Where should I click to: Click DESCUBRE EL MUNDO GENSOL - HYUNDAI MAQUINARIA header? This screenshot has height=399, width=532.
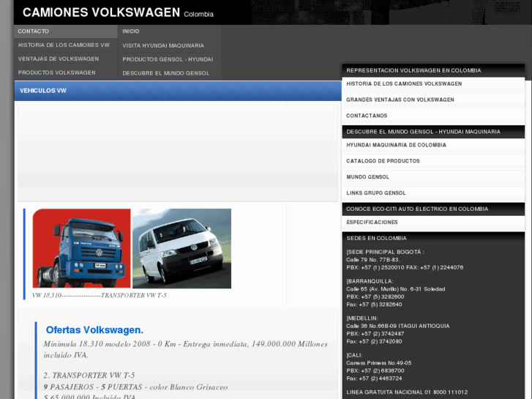[433, 132]
